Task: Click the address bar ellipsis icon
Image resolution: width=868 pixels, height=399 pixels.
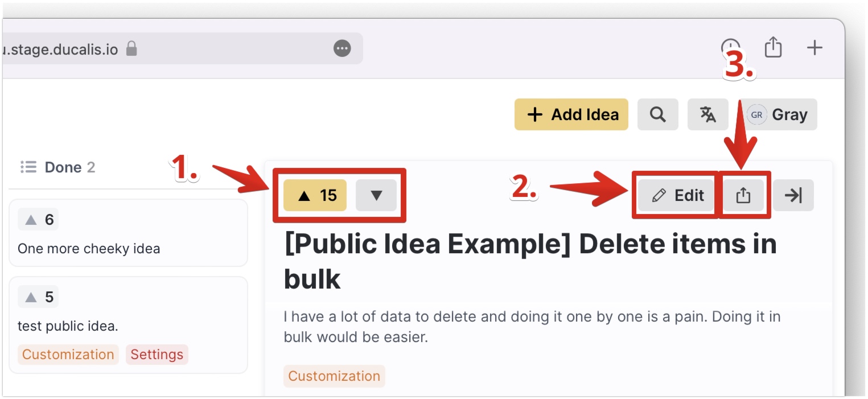Action: (342, 48)
